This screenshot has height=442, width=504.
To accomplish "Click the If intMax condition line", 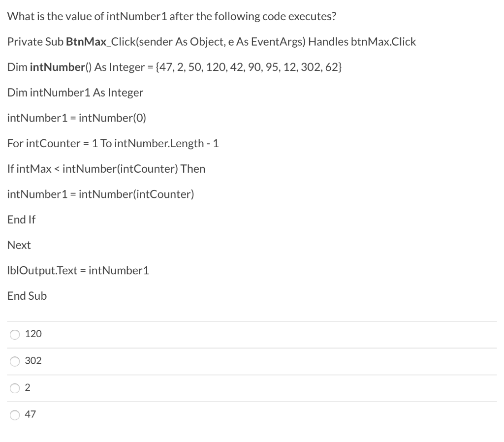I will 106,169.
